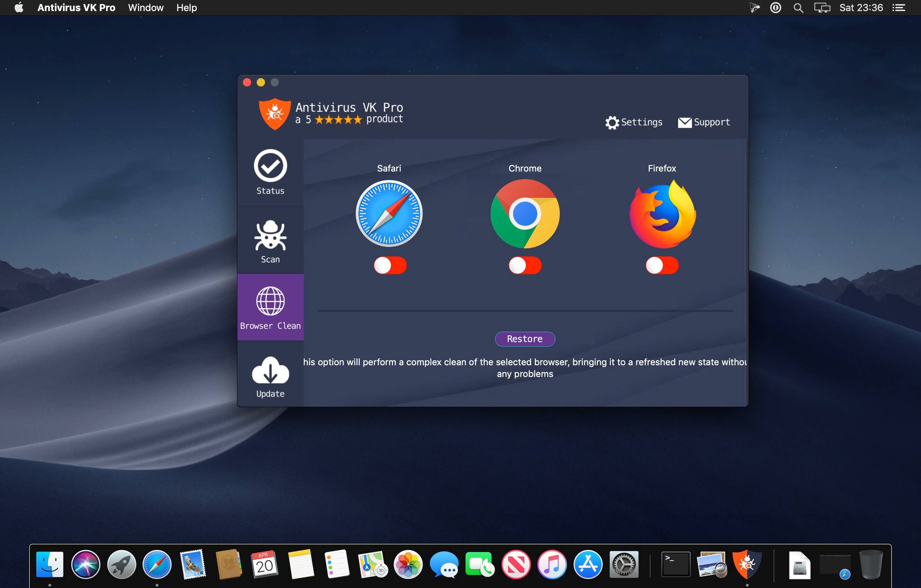Screen dimensions: 921x588
Task: Click the displays icon in the menu bar
Action: [x=822, y=8]
